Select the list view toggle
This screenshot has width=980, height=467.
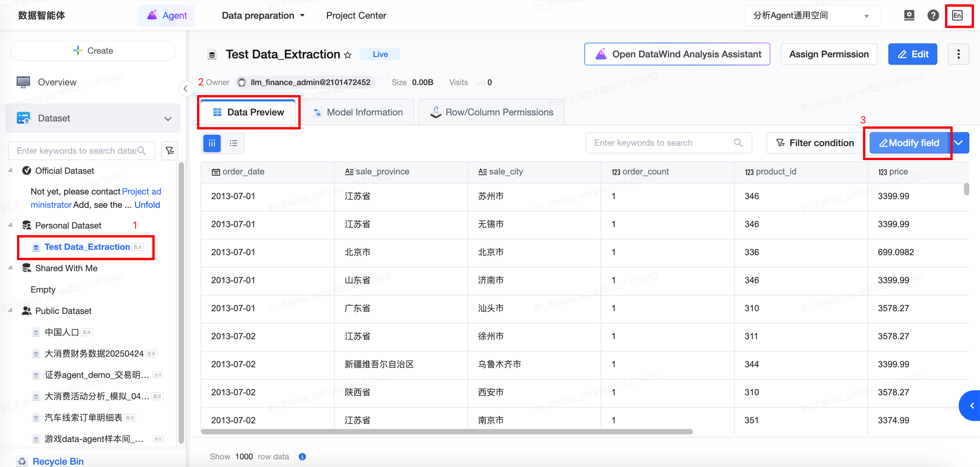tap(233, 143)
